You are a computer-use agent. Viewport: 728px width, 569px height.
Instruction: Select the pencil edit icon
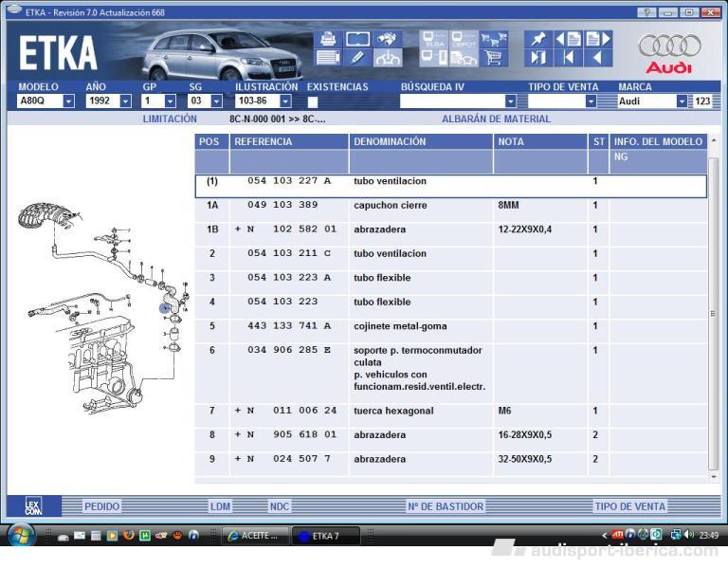(x=357, y=58)
